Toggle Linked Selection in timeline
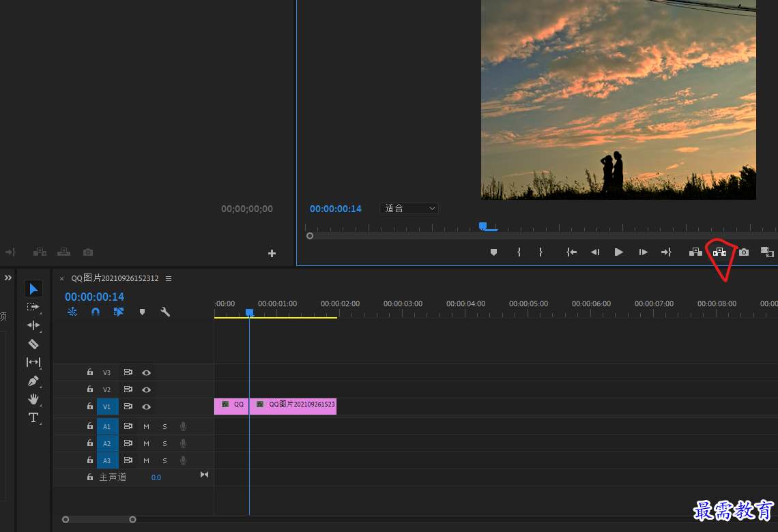This screenshot has height=532, width=778. (119, 312)
